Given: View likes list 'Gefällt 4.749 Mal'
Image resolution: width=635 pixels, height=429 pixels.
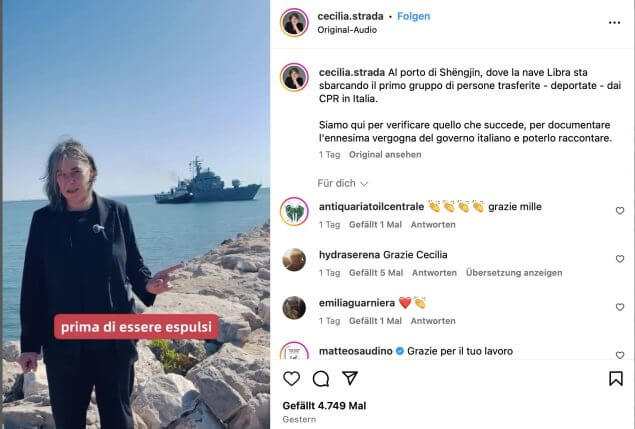Looking at the screenshot, I should point(324,406).
